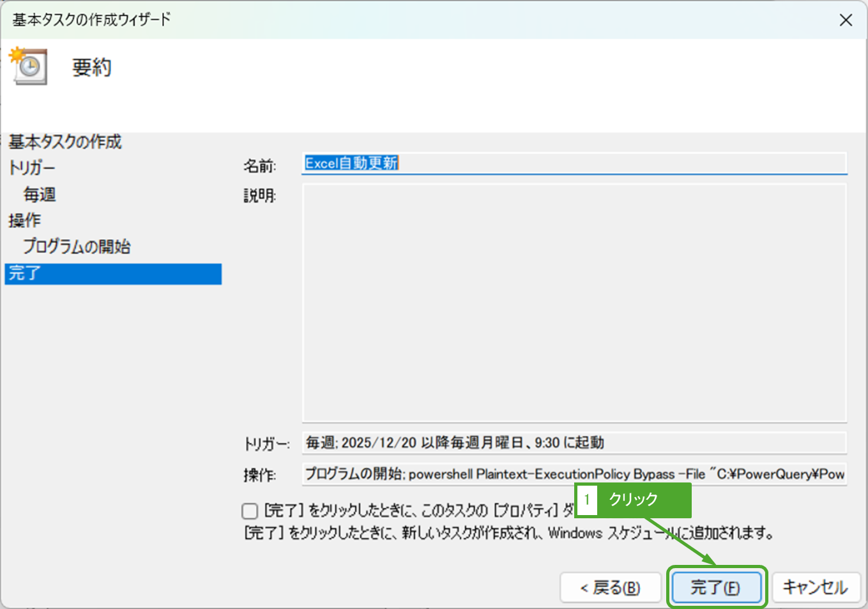Click the トリガー summary field showing 毎週
The width and height of the screenshot is (868, 609).
574,442
